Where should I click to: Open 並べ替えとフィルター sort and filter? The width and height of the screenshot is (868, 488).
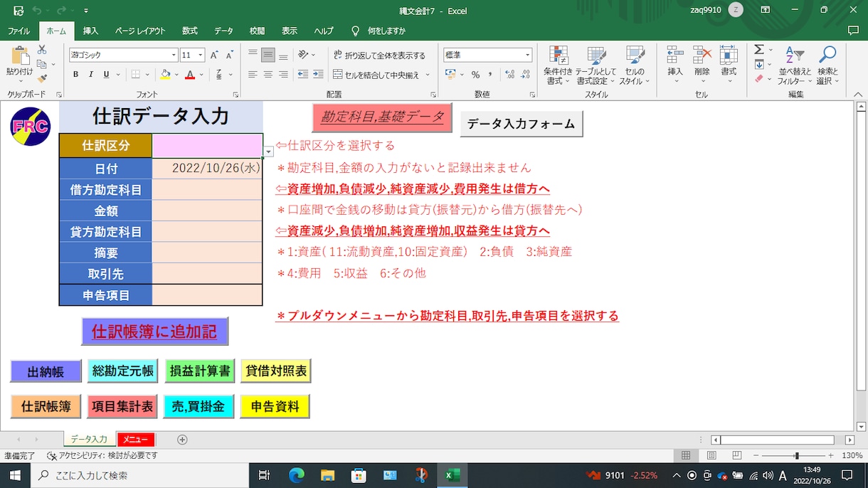coord(795,65)
